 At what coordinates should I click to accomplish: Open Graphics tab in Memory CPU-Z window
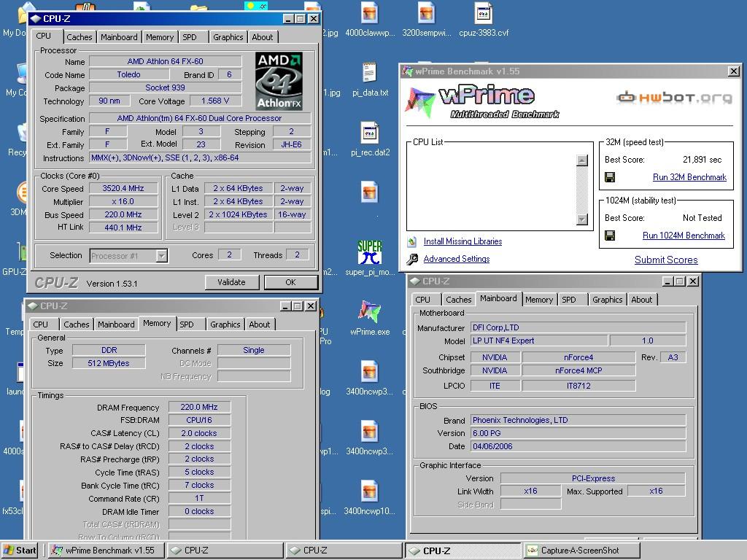(x=225, y=324)
